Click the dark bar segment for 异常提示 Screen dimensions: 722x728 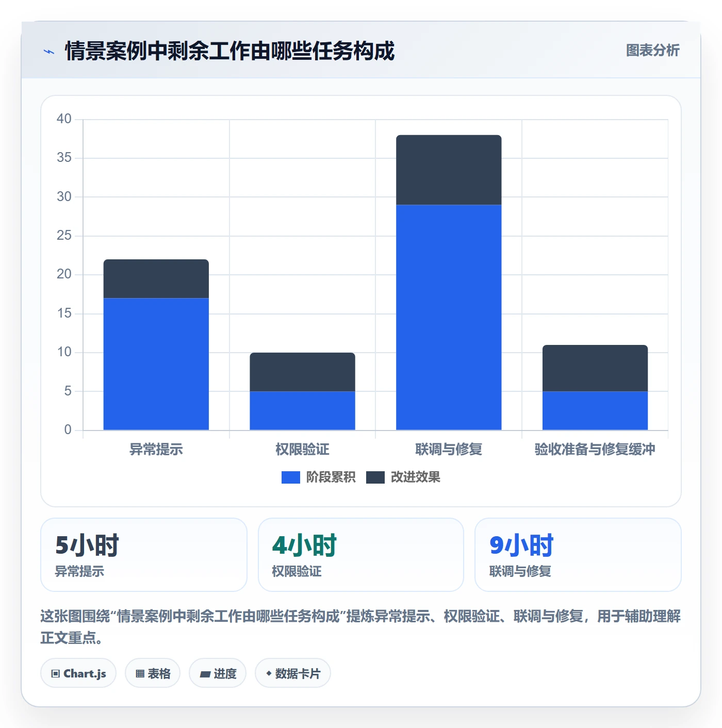[156, 279]
